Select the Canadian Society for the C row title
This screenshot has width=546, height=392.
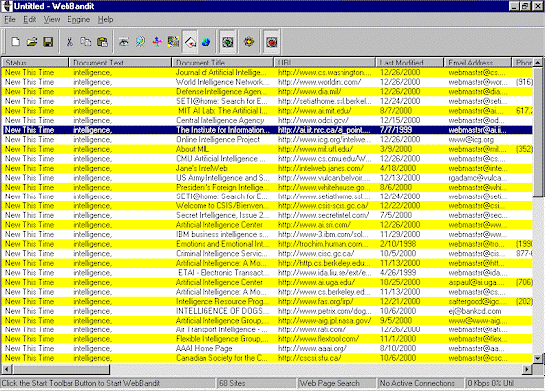(x=221, y=358)
